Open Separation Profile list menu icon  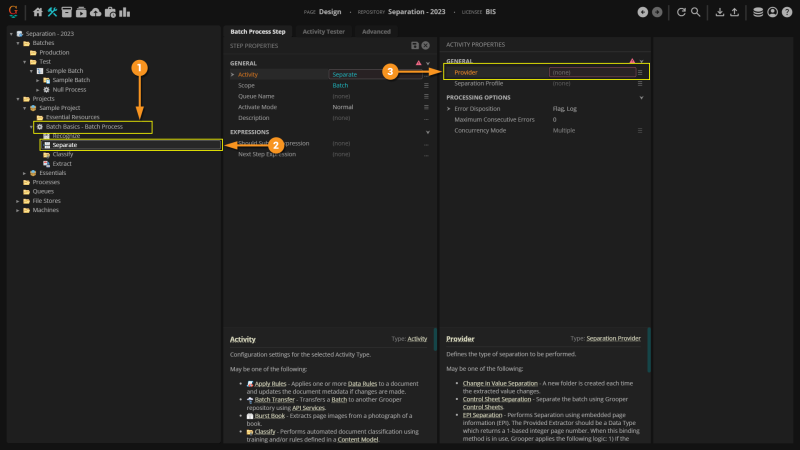640,83
